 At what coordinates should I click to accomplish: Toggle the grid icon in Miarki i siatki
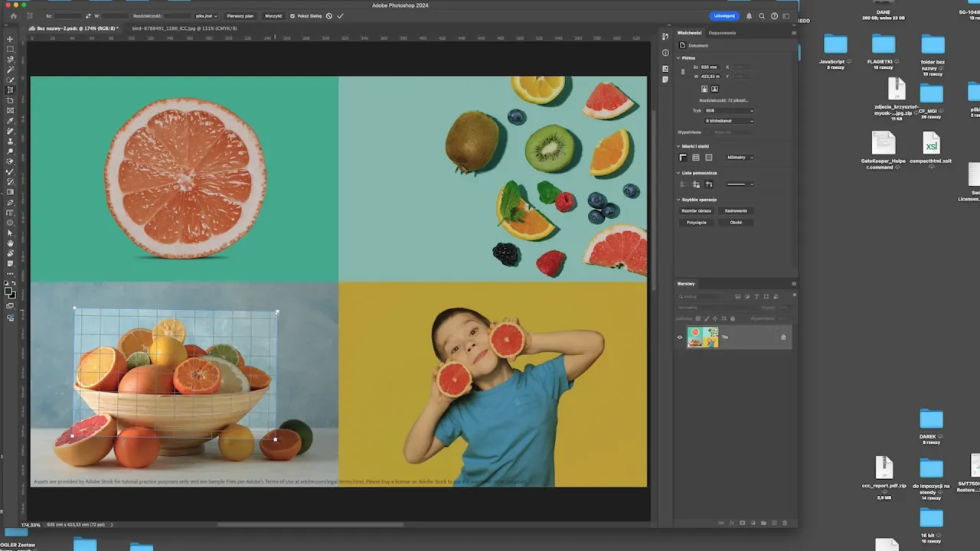[x=696, y=157]
